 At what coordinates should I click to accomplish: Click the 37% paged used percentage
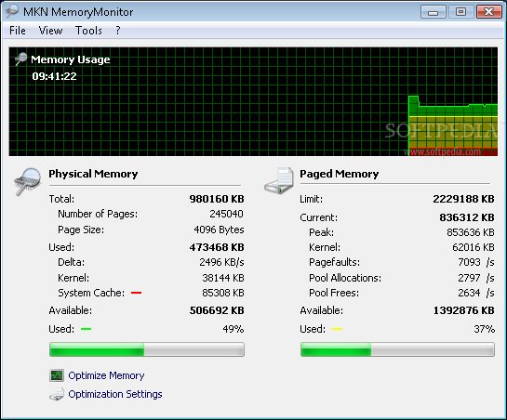[484, 329]
